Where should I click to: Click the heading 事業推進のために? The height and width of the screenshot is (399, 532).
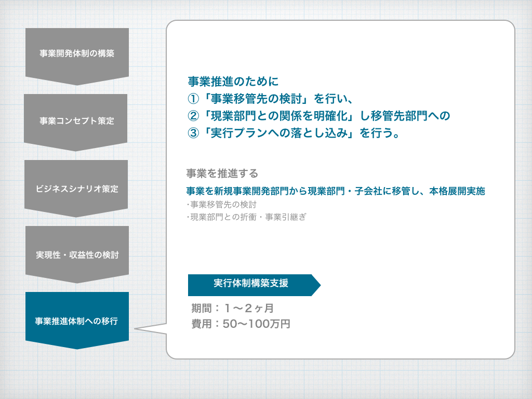[233, 82]
